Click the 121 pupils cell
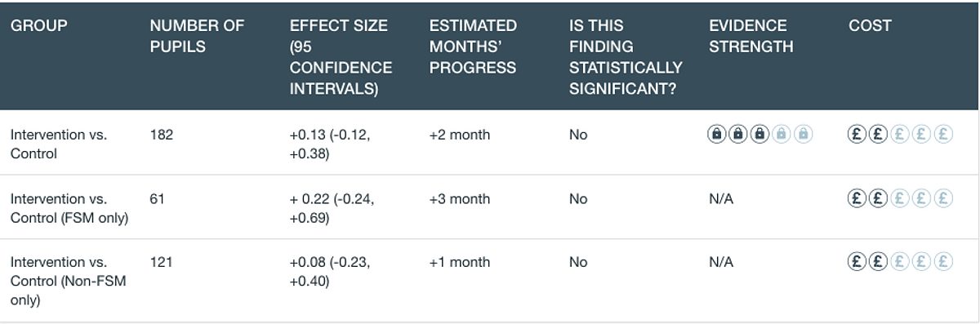 (x=162, y=262)
